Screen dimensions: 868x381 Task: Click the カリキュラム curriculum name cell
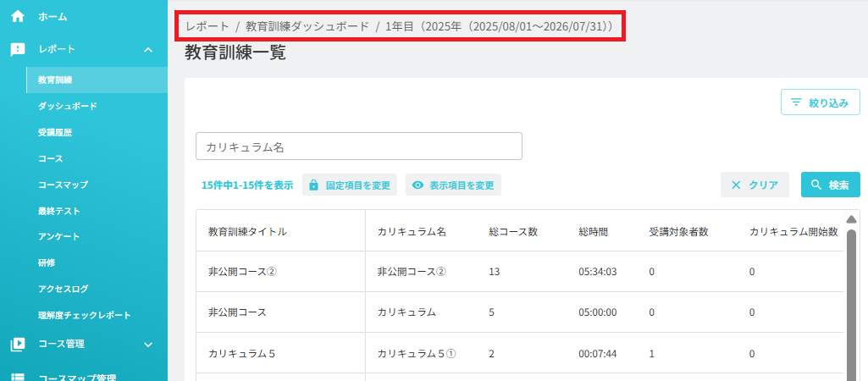[406, 312]
